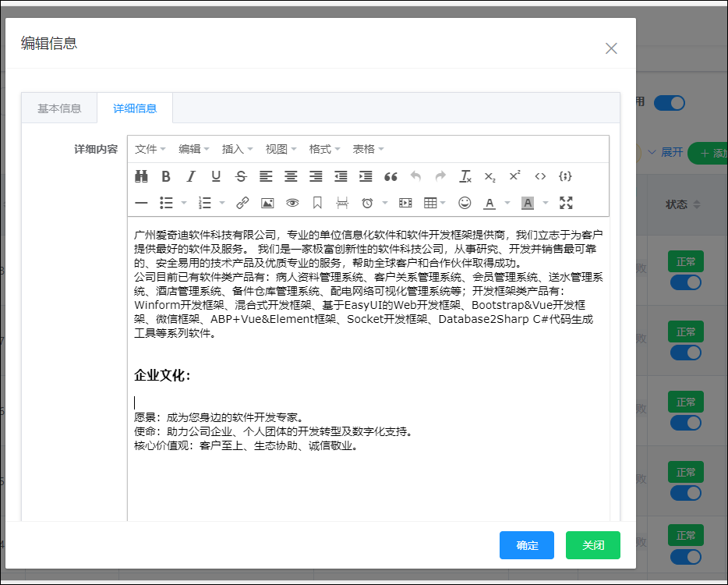Apply text color with A button
This screenshot has width=728, height=585.
pyautogui.click(x=489, y=203)
